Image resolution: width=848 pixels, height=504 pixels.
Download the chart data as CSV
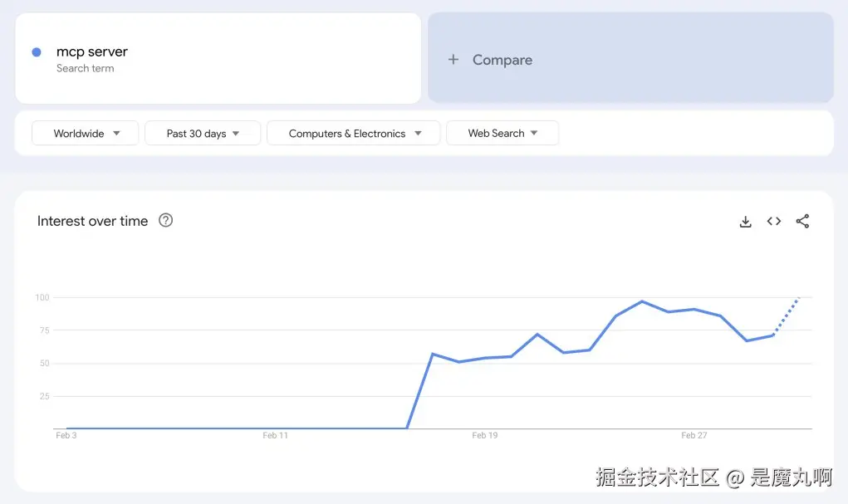tap(745, 221)
